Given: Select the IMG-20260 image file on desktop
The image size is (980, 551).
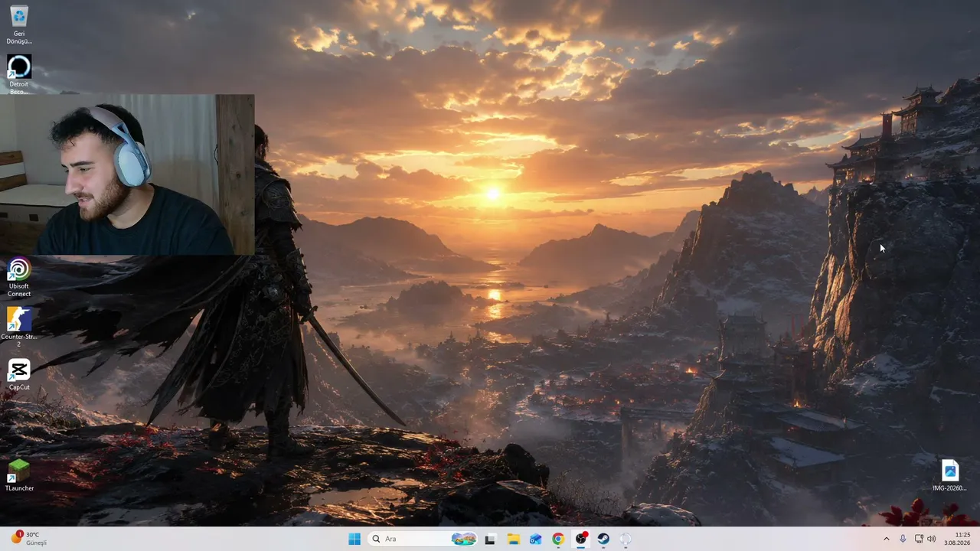Looking at the screenshot, I should click(949, 475).
